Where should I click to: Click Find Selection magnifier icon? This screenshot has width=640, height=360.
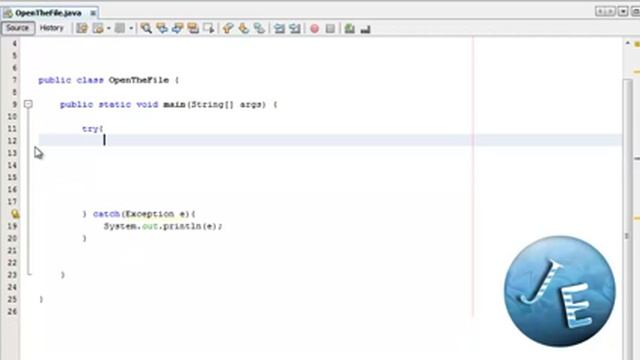click(x=146, y=28)
